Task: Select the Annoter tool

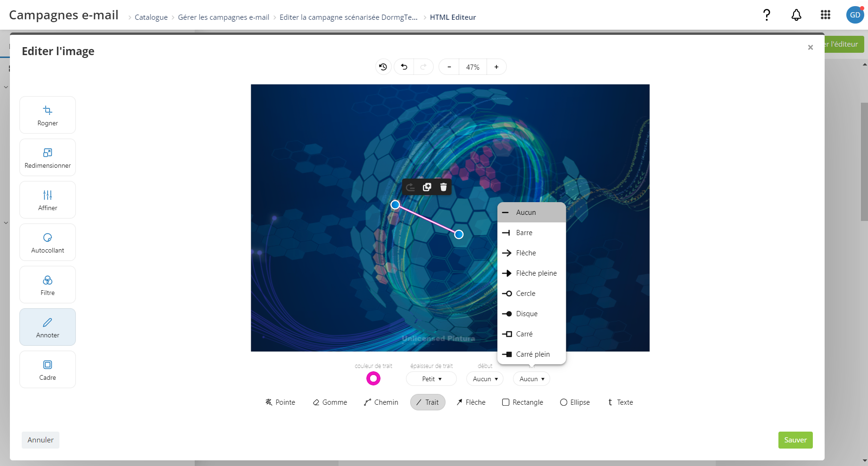Action: point(48,327)
